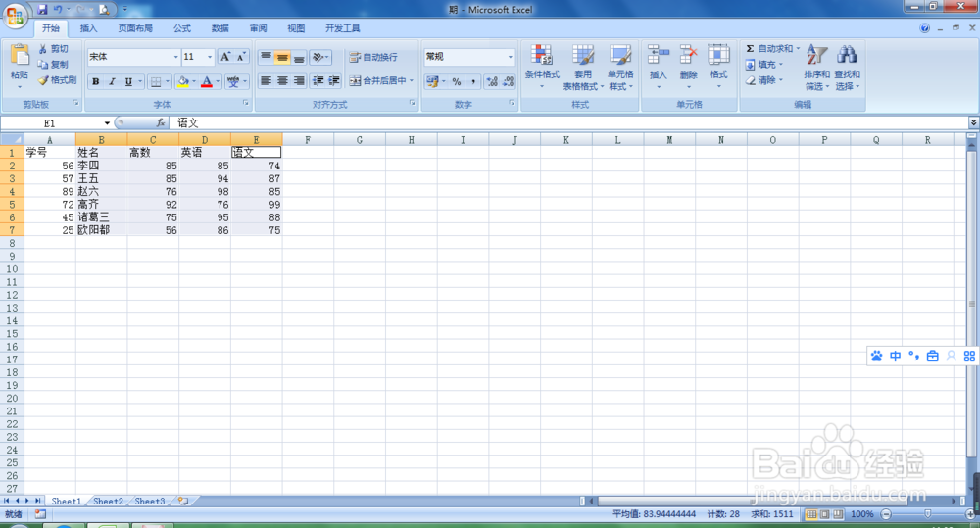Open the font name 宋体 dropdown
The width and height of the screenshot is (980, 528).
175,57
